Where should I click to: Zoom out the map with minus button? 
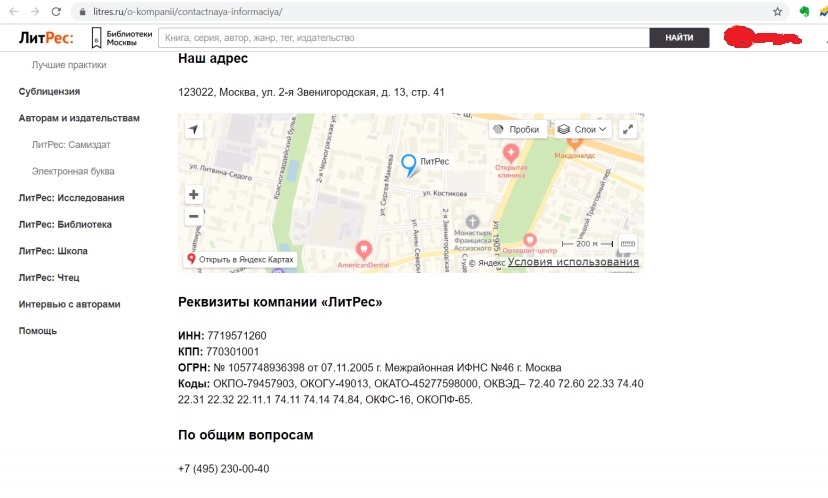[x=194, y=216]
